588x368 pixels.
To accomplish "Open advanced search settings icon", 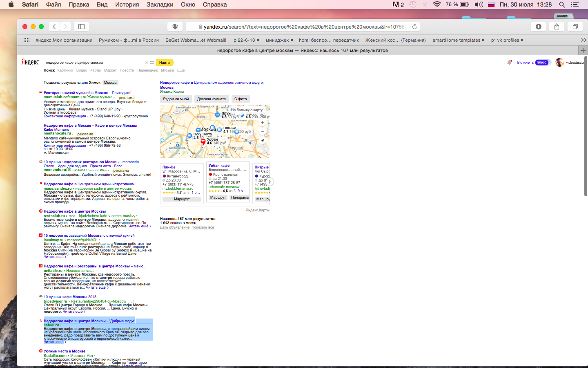I will tap(152, 63).
